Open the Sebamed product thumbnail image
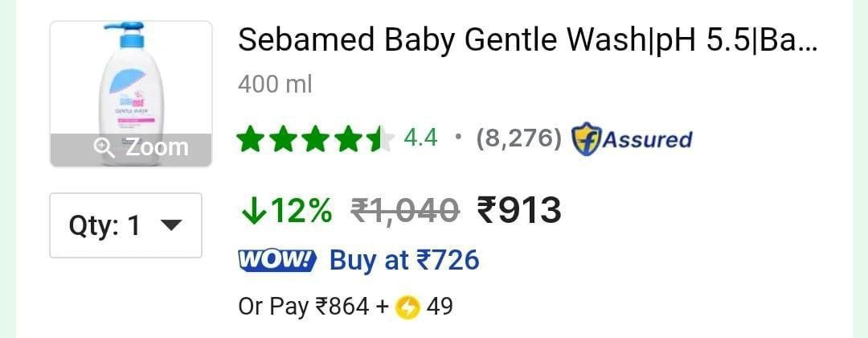 coord(131,93)
